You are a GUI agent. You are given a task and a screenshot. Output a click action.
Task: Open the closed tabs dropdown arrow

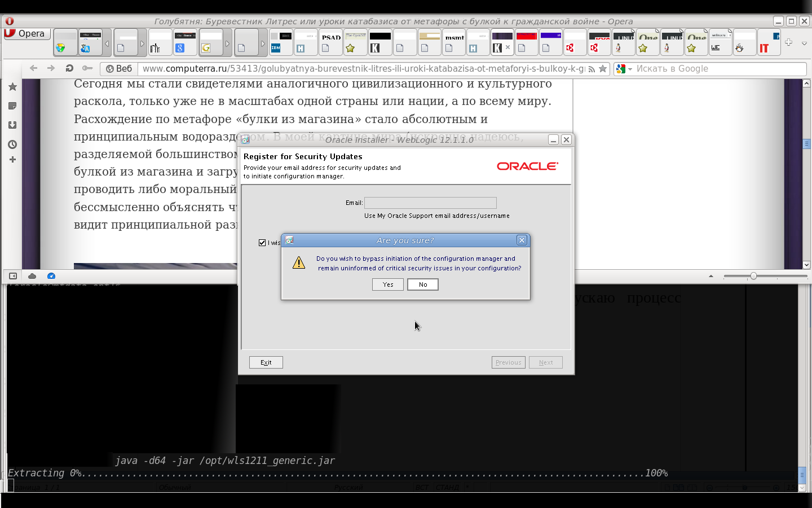tap(804, 43)
